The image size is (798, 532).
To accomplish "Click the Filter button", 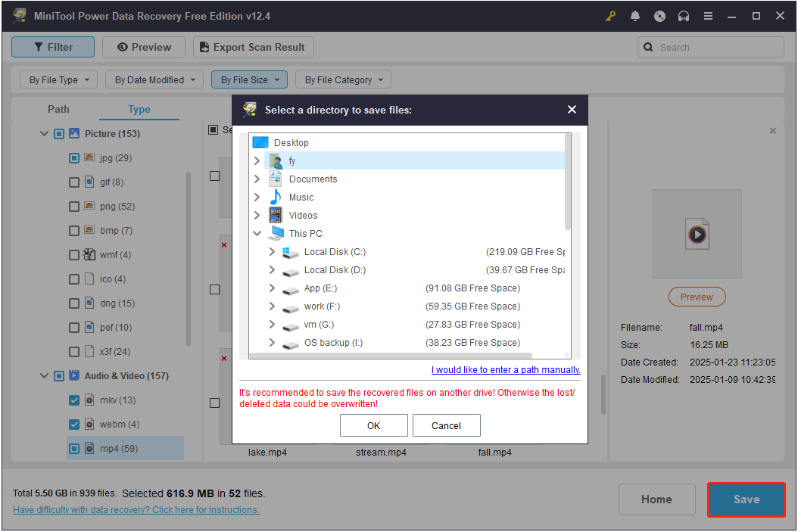I will coord(53,48).
